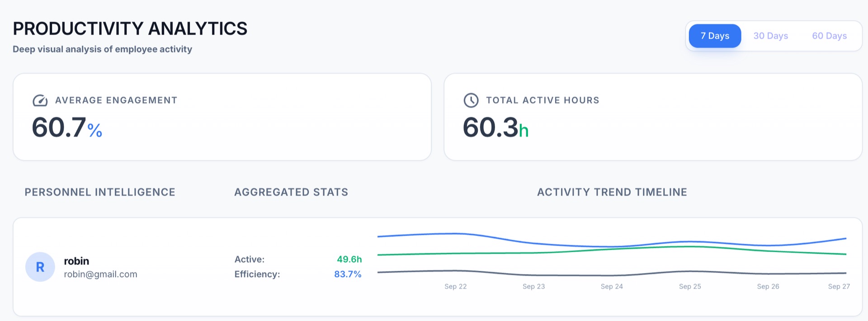Click the email robin@gmail.com
The width and height of the screenshot is (868, 321).
click(x=100, y=274)
